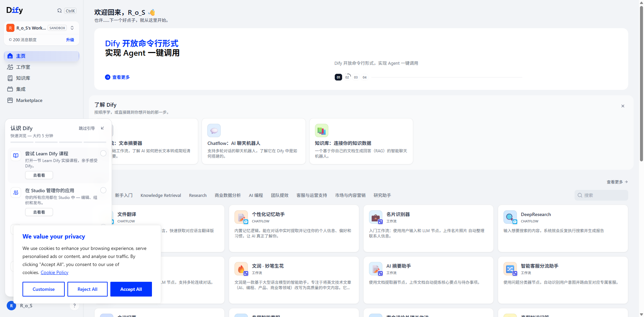This screenshot has width=644, height=317.
Task: Open the 知识库 连接你的知识数据 card icon
Action: 321,130
